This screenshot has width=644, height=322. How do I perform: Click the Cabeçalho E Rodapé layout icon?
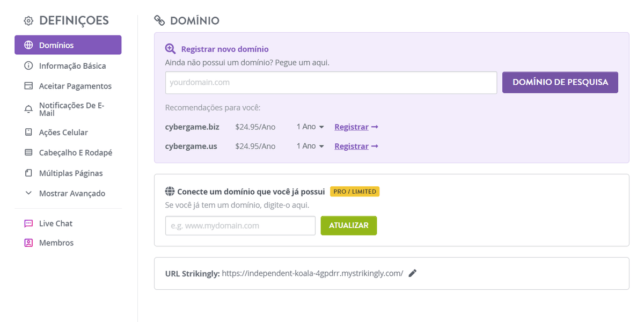click(28, 153)
